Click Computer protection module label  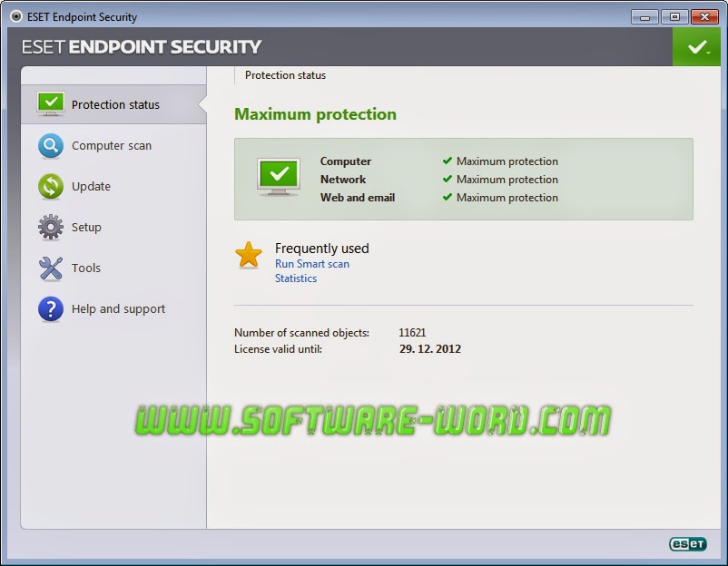click(346, 161)
